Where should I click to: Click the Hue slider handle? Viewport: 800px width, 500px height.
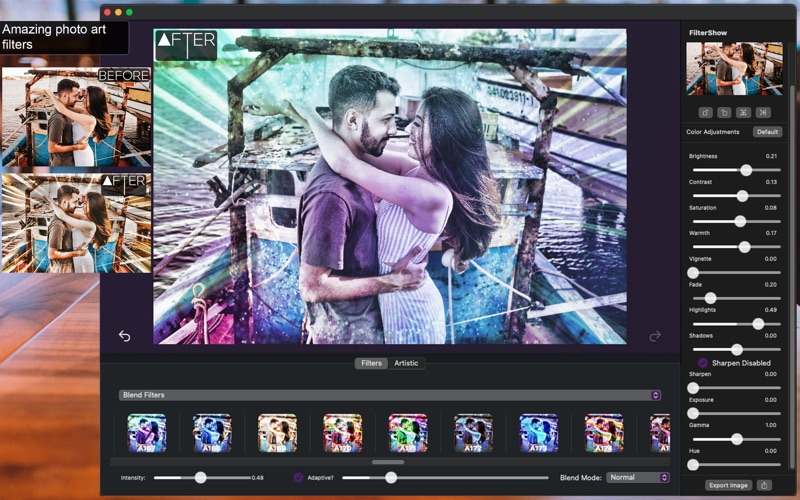[x=693, y=465]
